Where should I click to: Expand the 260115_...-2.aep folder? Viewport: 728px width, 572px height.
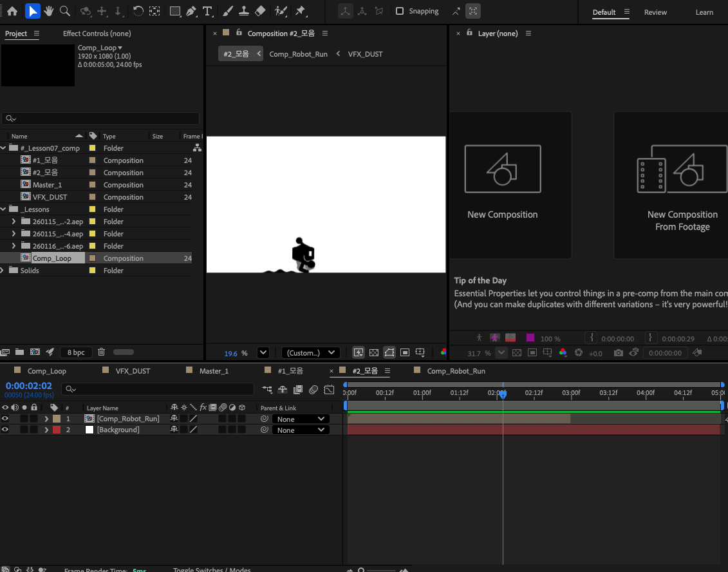point(14,221)
